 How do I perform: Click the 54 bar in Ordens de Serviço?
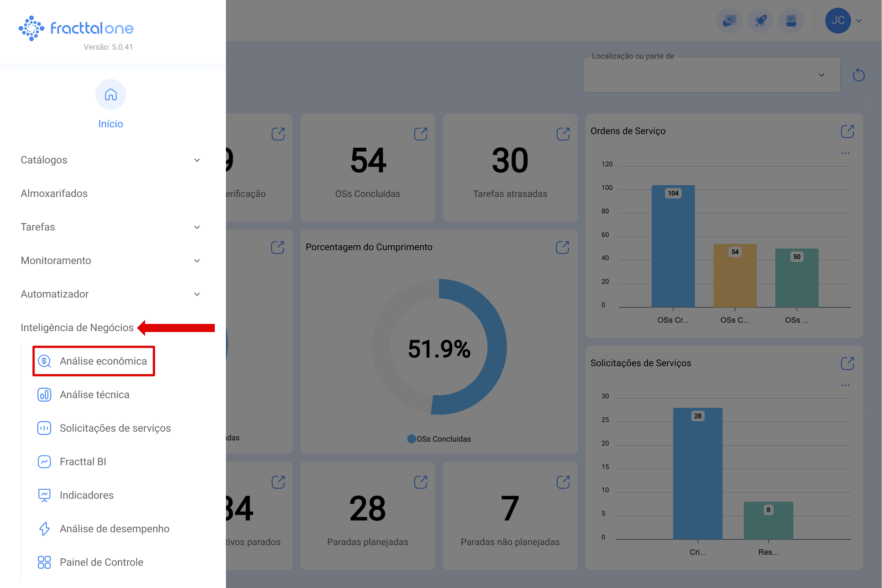[x=735, y=276]
